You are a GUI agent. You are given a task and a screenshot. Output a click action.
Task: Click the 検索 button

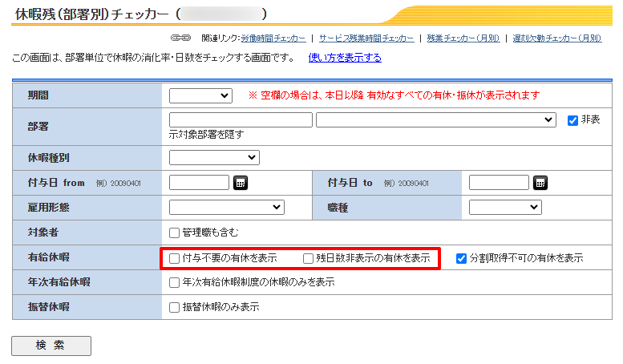(51, 346)
